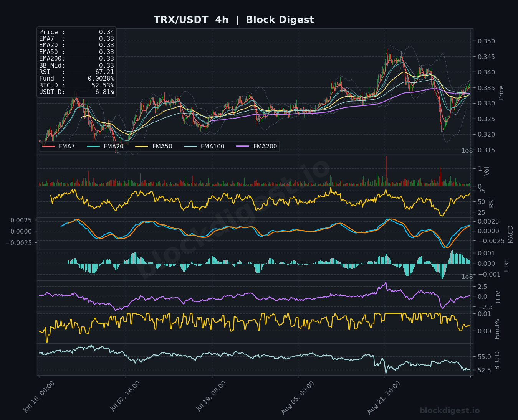Click the EMA100 legend entry

[x=204, y=147]
